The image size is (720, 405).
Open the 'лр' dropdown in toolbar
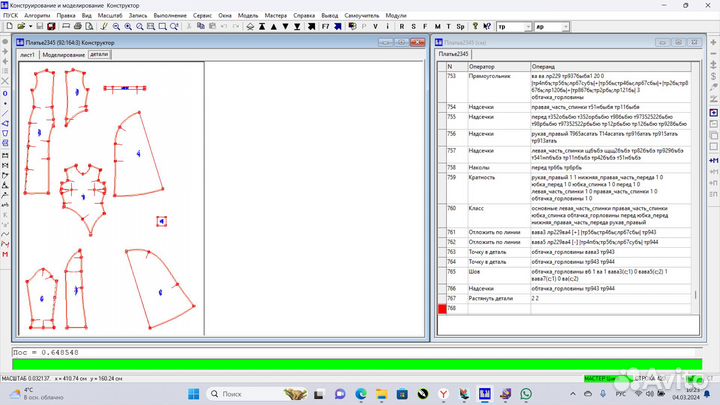[566, 27]
